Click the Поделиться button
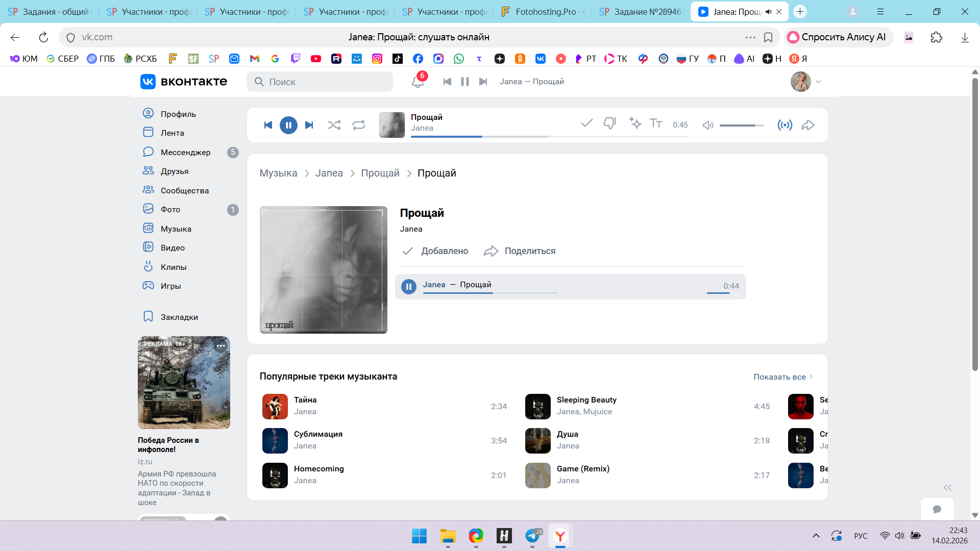This screenshot has width=980, height=551. pyautogui.click(x=520, y=251)
